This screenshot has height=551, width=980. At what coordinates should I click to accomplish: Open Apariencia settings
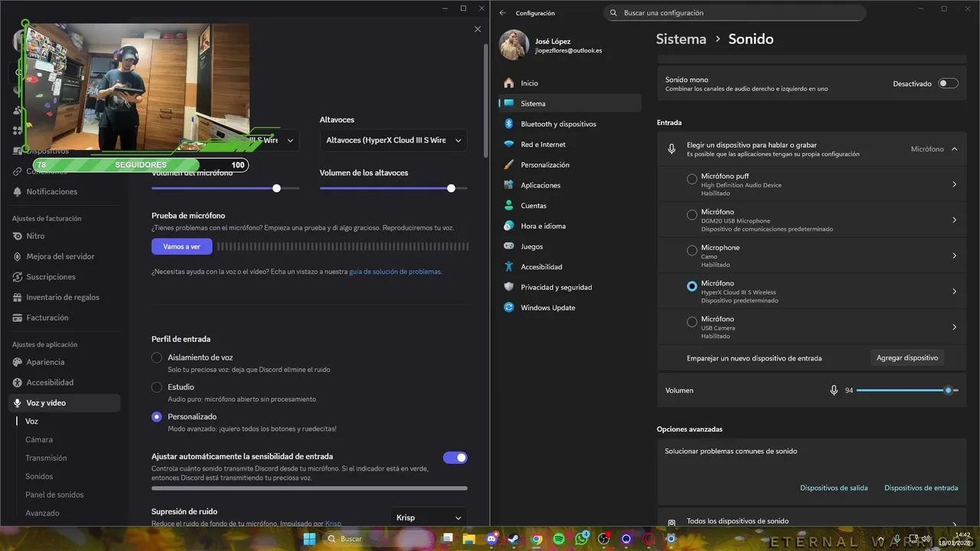pyautogui.click(x=45, y=362)
